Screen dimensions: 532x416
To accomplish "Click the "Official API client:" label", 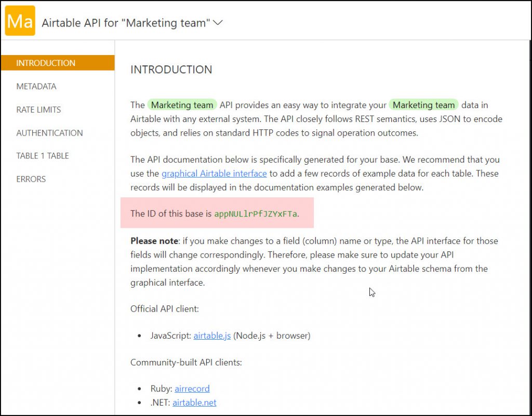I will (165, 308).
